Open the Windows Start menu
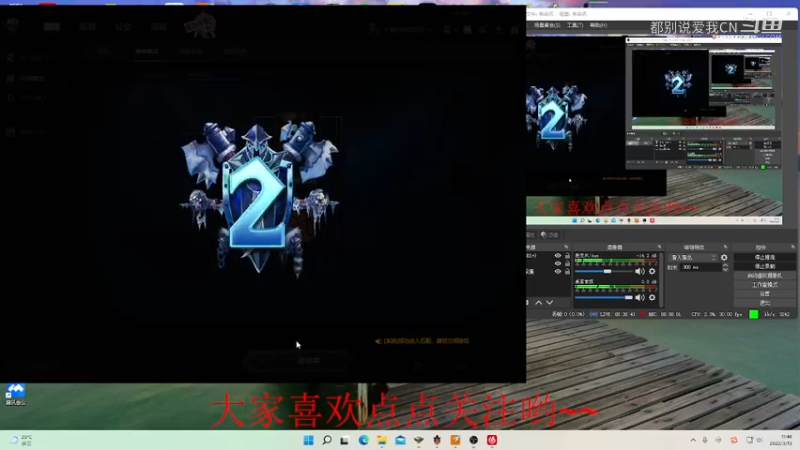800x450 pixels. click(309, 440)
